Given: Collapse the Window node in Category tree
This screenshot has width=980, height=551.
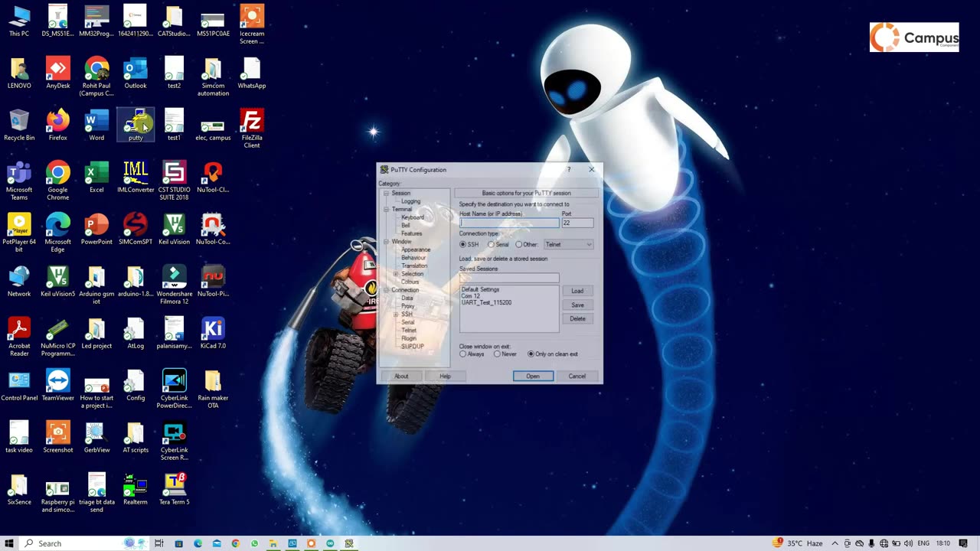Looking at the screenshot, I should tap(387, 242).
